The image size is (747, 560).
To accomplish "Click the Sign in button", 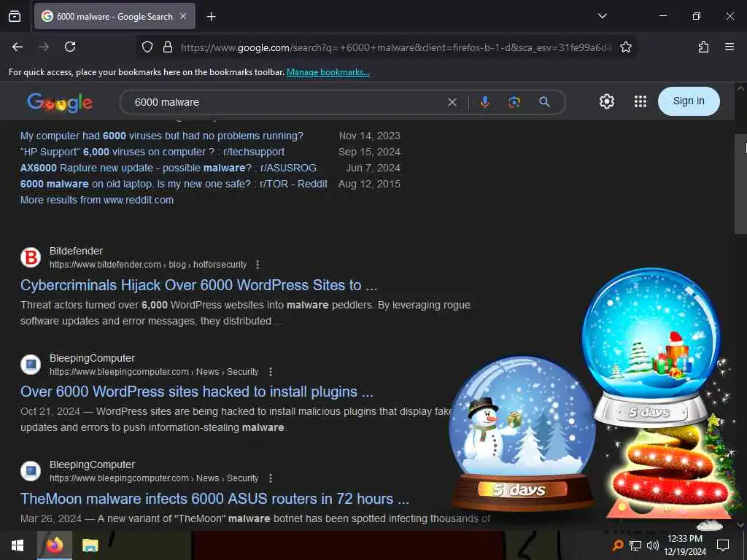I will point(689,101).
